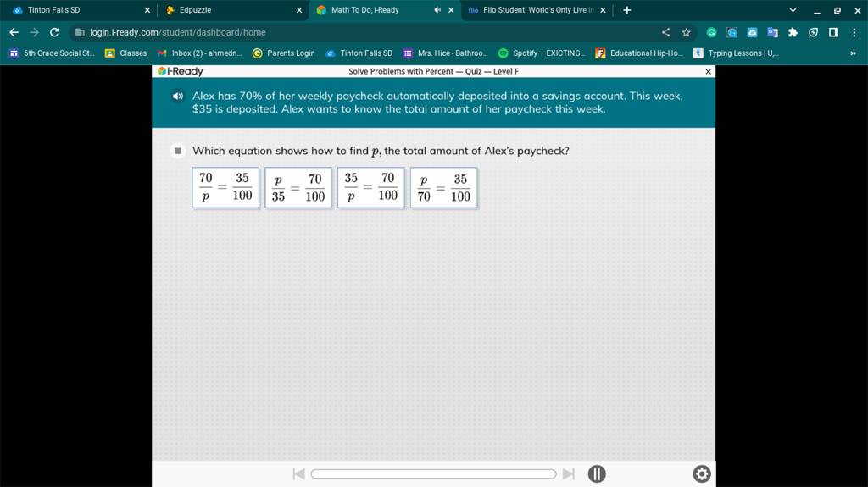
Task: Open Spotify - EXICTING.. bookmark
Action: [542, 53]
